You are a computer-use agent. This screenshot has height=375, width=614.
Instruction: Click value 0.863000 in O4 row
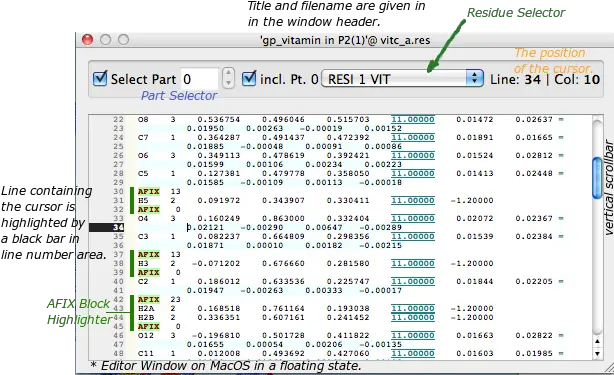tap(283, 218)
